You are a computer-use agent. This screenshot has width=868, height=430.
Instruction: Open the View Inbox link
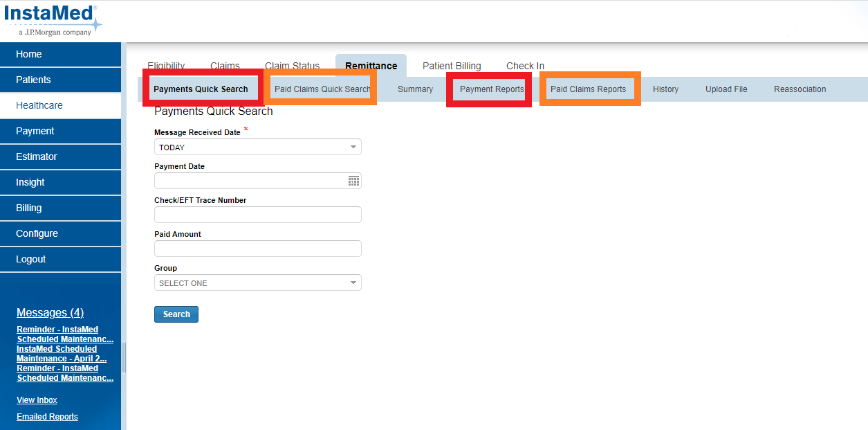tap(37, 400)
